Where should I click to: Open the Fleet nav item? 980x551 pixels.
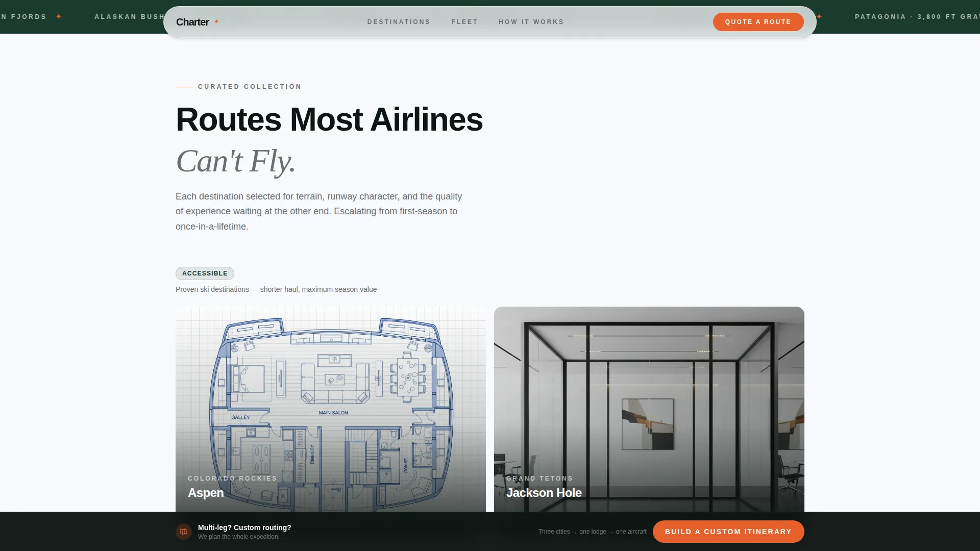tap(464, 22)
